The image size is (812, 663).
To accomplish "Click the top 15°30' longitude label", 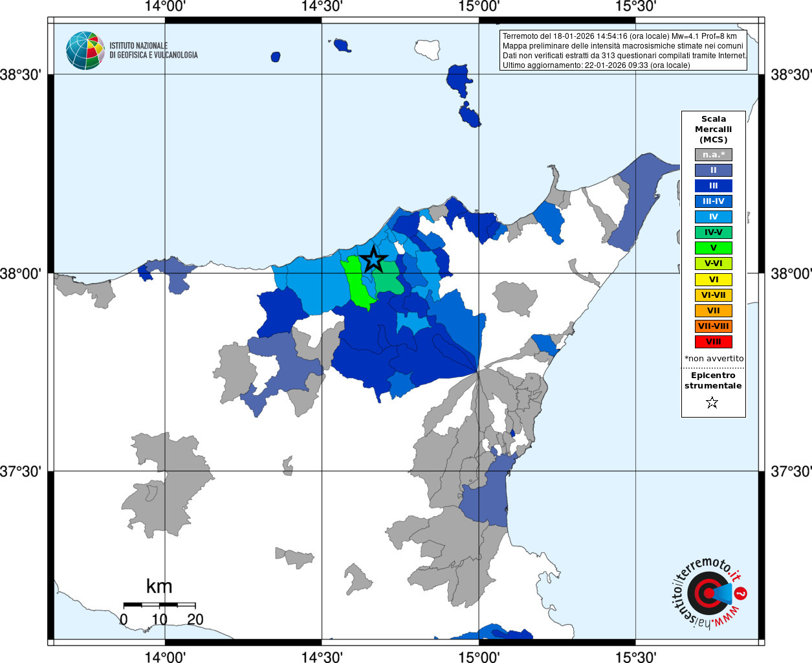I will [635, 6].
